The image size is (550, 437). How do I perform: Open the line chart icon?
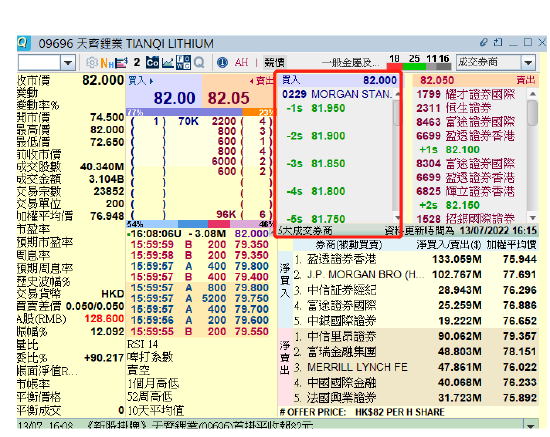pyautogui.click(x=168, y=63)
